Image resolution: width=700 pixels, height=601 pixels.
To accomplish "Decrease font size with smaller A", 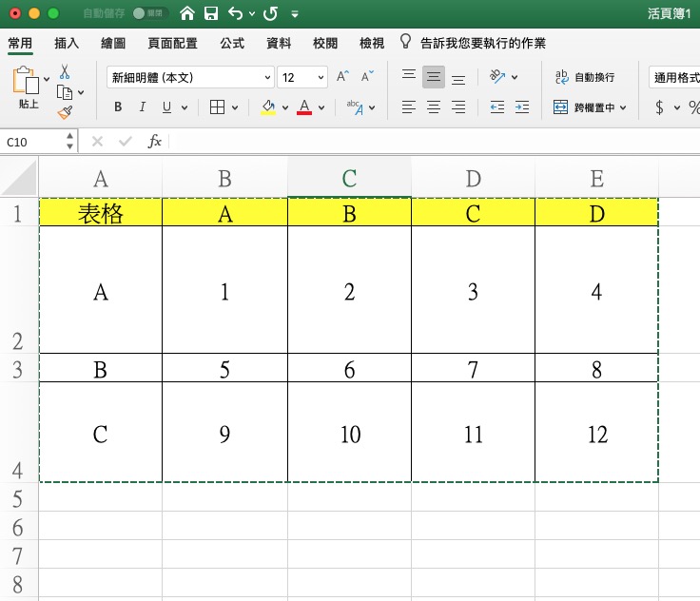I will [367, 76].
